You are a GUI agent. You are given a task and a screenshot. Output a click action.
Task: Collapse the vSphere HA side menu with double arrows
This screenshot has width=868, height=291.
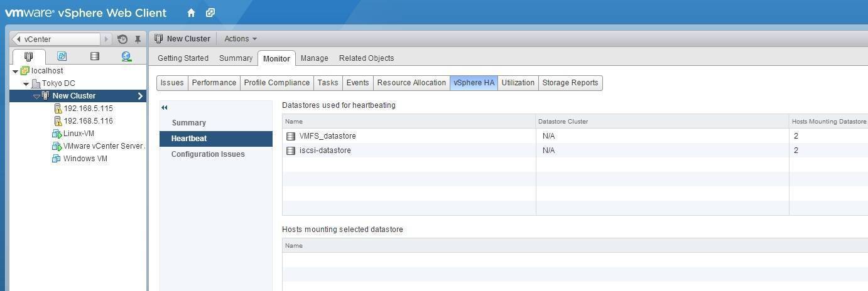(165, 108)
